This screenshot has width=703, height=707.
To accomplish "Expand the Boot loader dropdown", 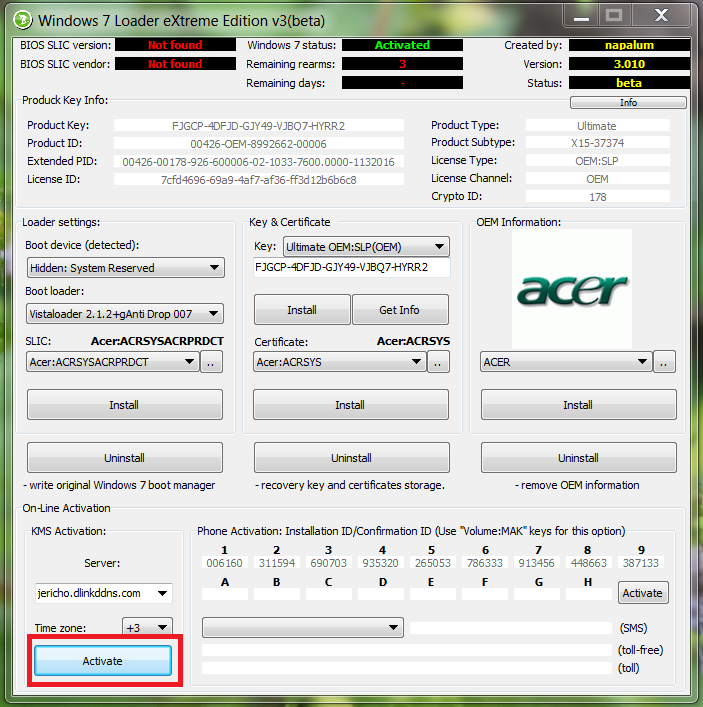I will click(124, 314).
